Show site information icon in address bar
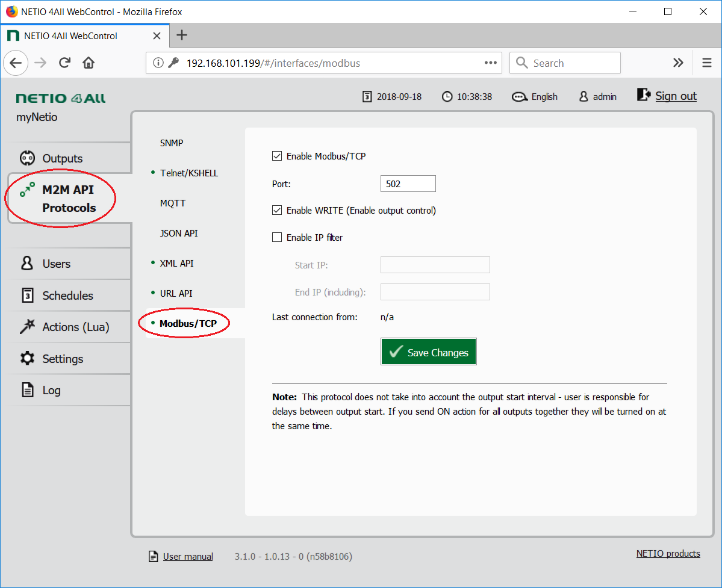722x588 pixels. coord(158,63)
